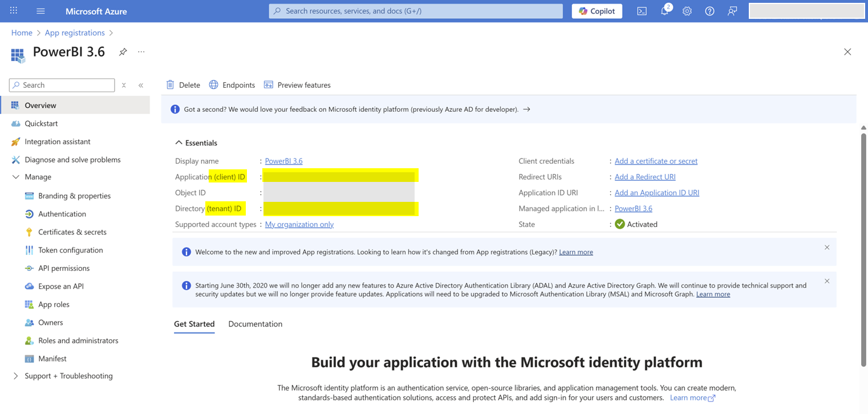Open Learn more in App registrations notice
868x414 pixels.
(x=575, y=252)
